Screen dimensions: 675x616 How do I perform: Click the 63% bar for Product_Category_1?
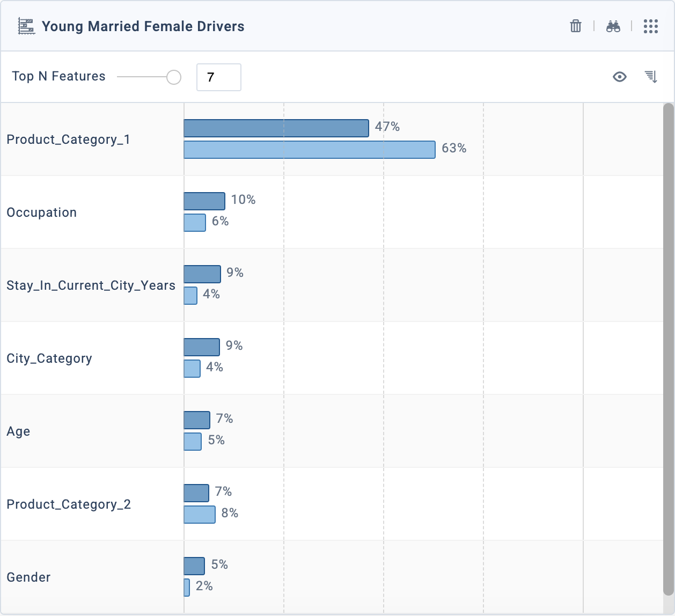[x=309, y=150]
